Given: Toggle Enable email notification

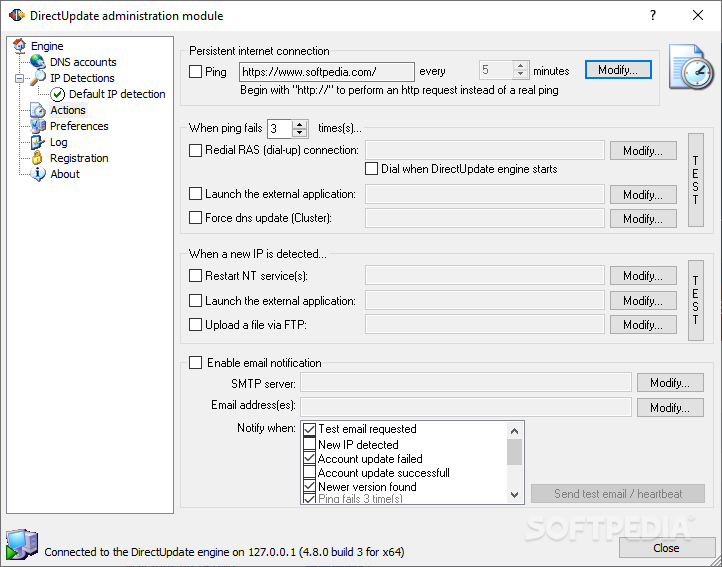Looking at the screenshot, I should pyautogui.click(x=195, y=362).
